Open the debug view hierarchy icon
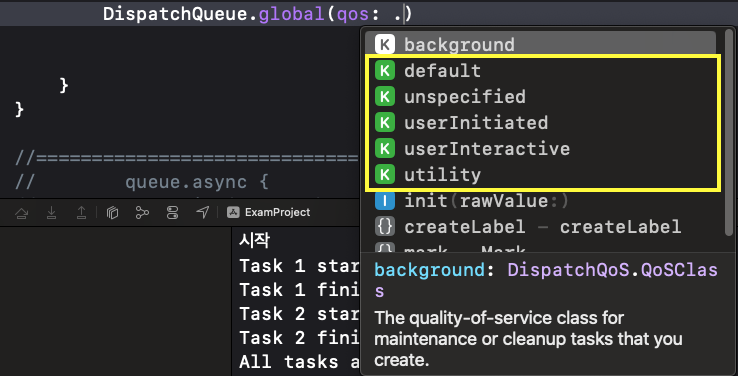The width and height of the screenshot is (738, 376). 112,213
